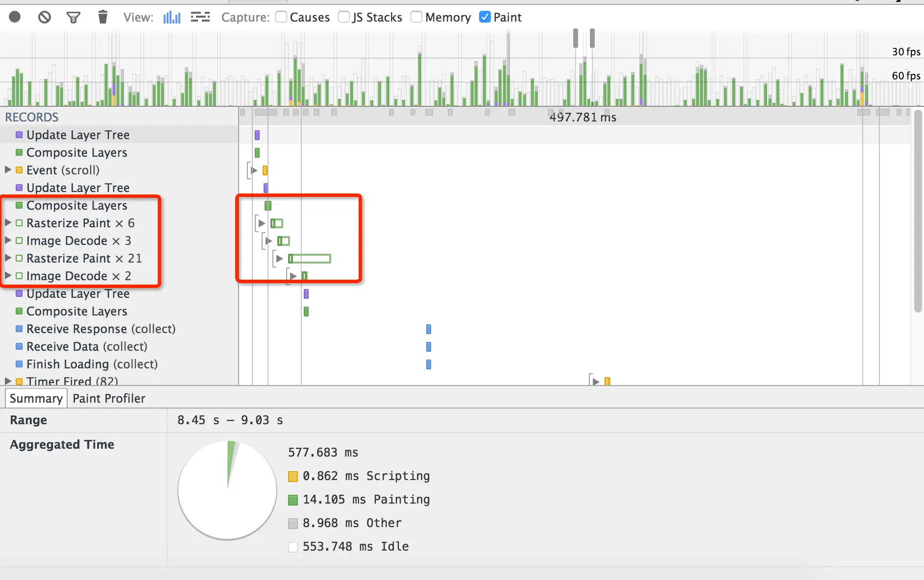Click the 0.862 ms Scripting entry
Viewport: 924px width, 580px height.
coord(359,476)
